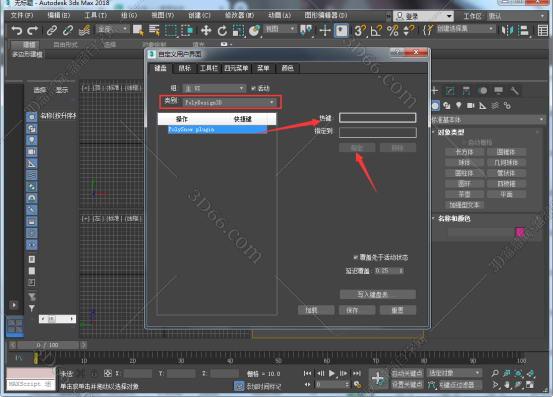Click the Redo arrow in the main toolbar

[33, 31]
